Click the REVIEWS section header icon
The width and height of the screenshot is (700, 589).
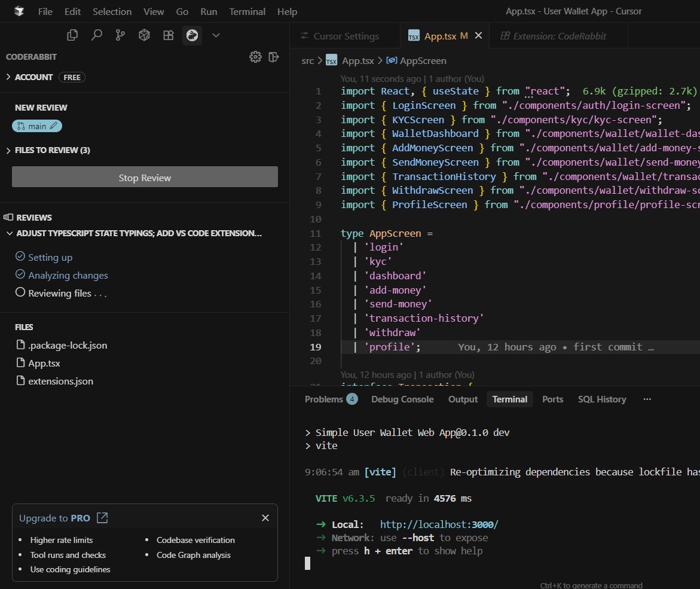[x=8, y=217]
